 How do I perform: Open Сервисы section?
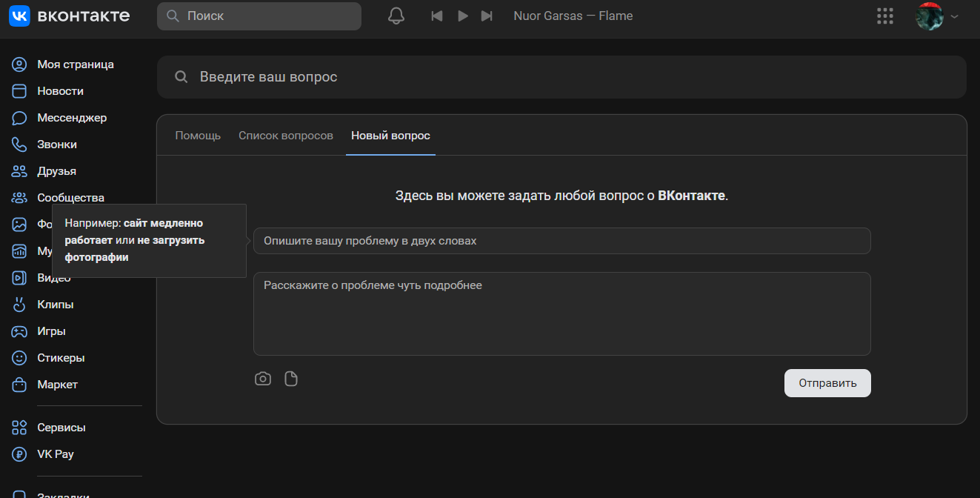point(61,428)
